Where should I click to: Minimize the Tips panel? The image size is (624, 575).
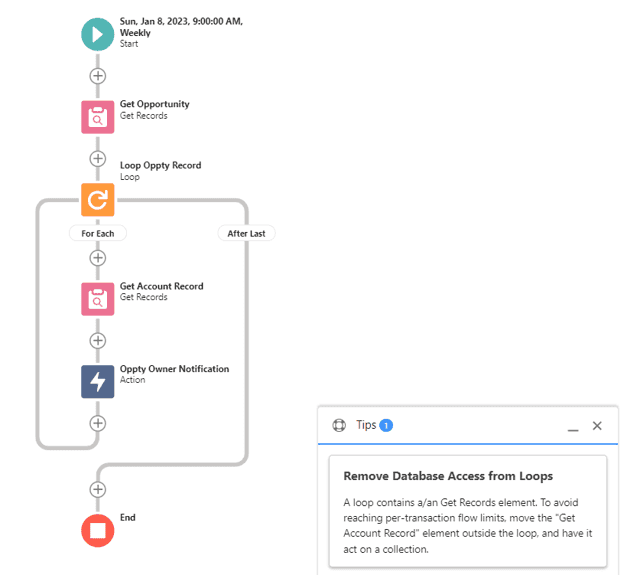pyautogui.click(x=573, y=426)
